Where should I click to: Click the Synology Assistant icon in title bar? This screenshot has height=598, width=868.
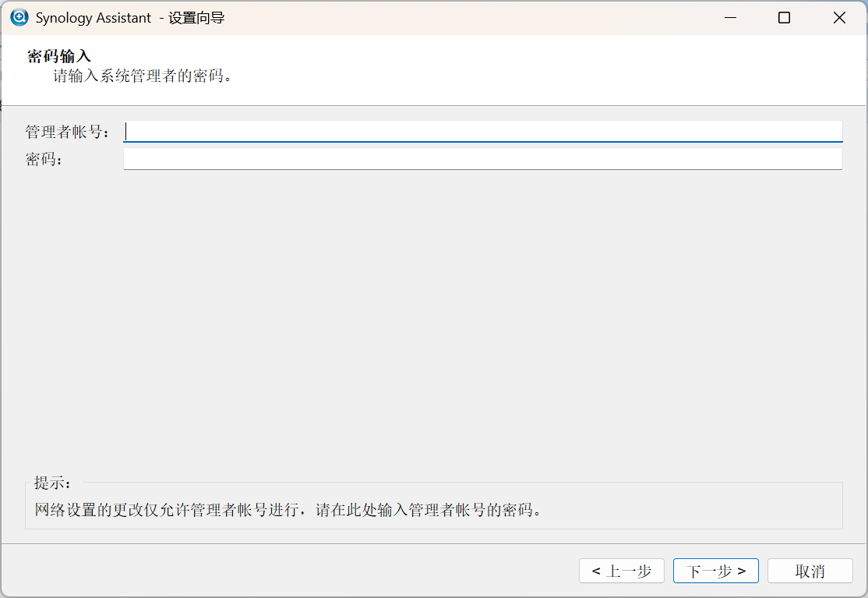[x=19, y=17]
